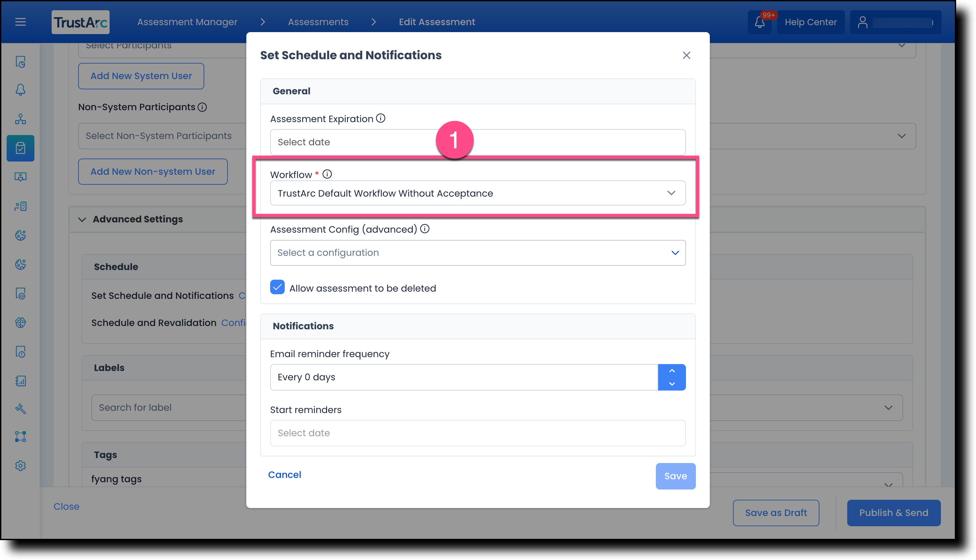Click the document-clock sidebar icon at top
This screenshot has height=560, width=976.
click(21, 62)
